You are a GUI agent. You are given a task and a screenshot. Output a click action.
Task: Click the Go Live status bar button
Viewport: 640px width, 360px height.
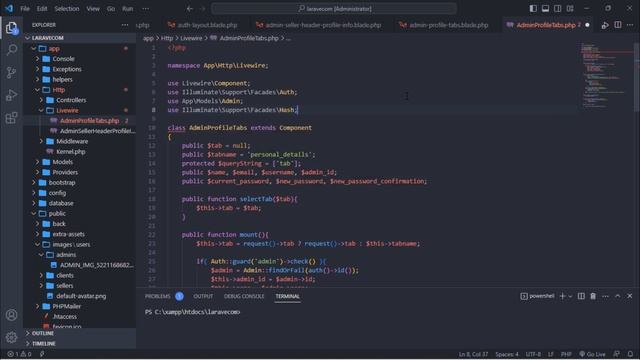coord(592,354)
